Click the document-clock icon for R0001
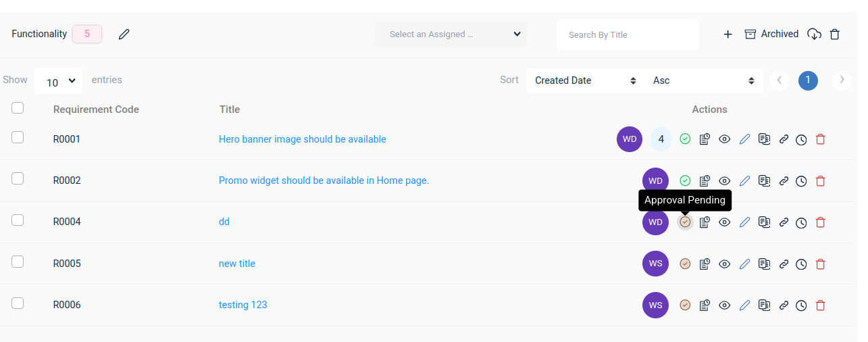The height and width of the screenshot is (342, 868). [705, 139]
